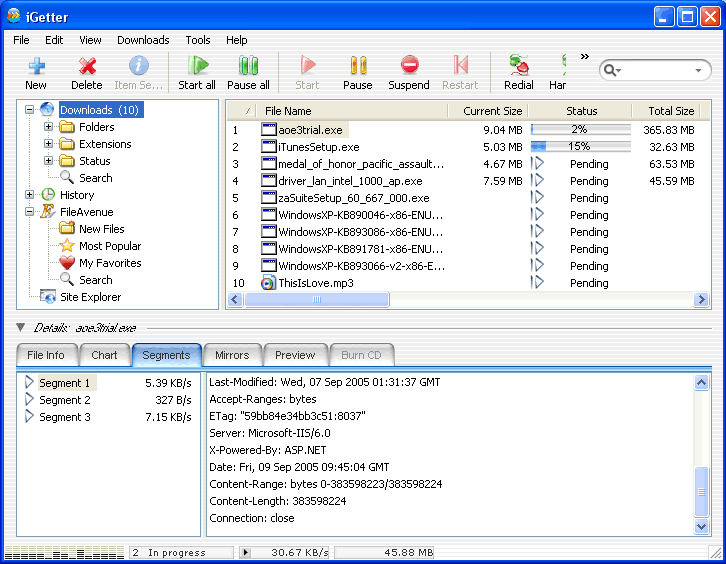Open the search field dropdown arrow
The height and width of the screenshot is (564, 726).
click(698, 71)
